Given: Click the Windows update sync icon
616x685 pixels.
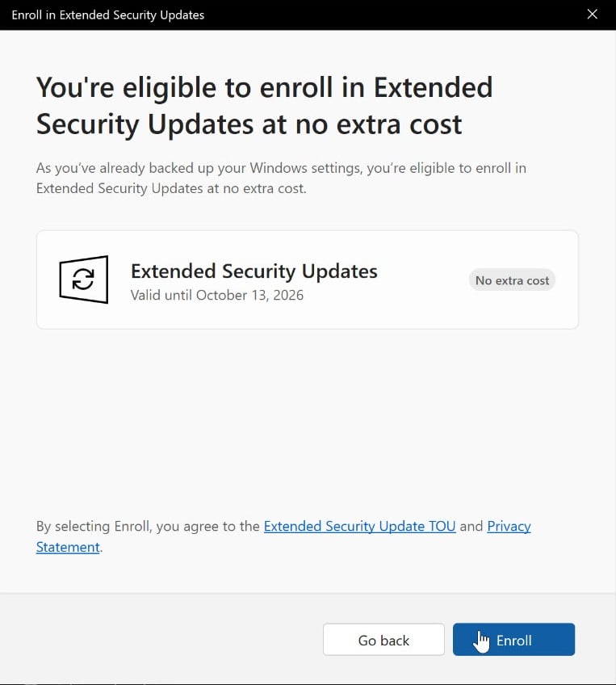Looking at the screenshot, I should click(83, 279).
